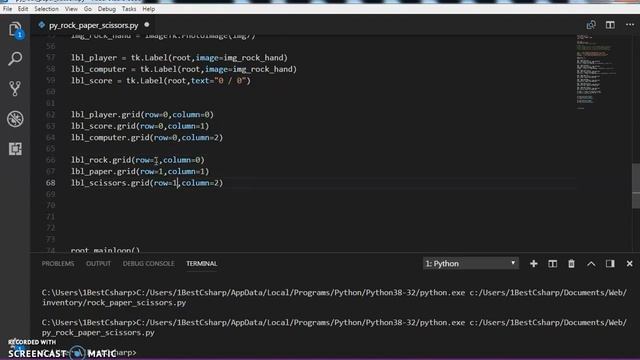Click line number 68 in the gutter

[x=50, y=183]
